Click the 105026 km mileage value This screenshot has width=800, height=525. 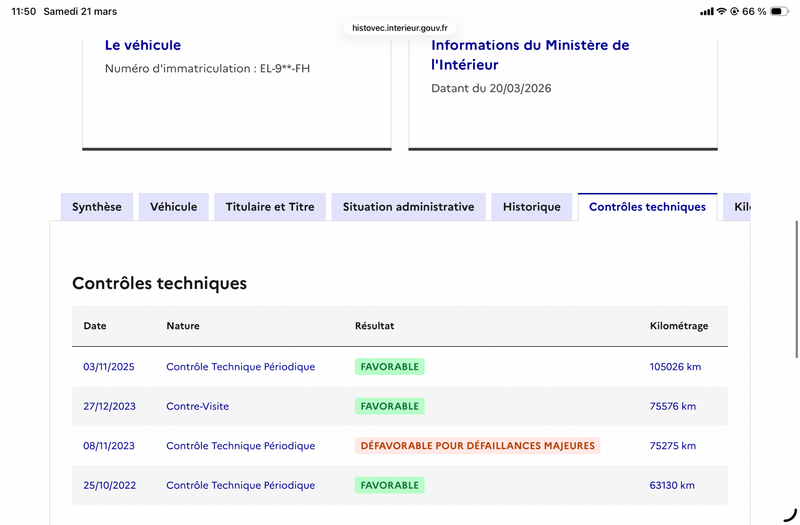[675, 367]
